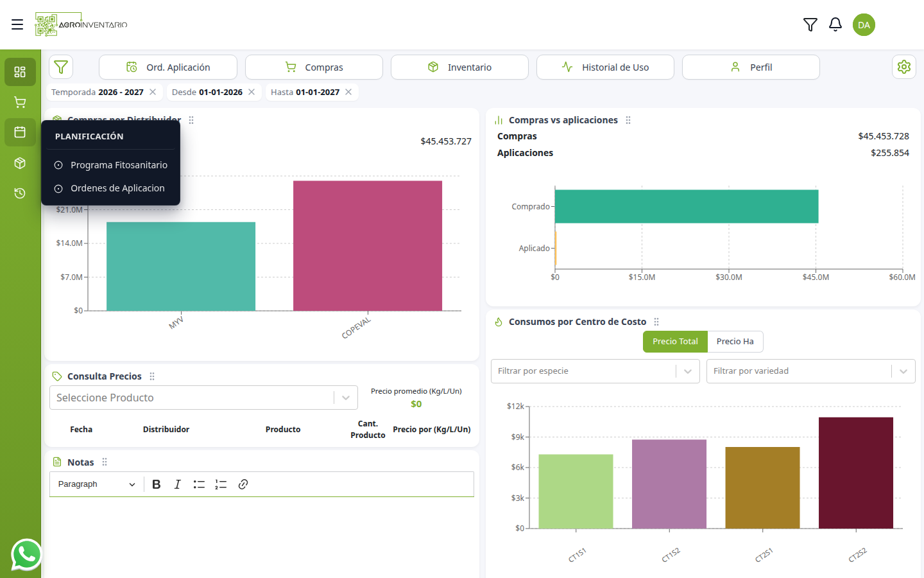This screenshot has height=578, width=924.
Task: Select Ordenes de Aplicacion from Planificación menu
Action: click(x=110, y=188)
